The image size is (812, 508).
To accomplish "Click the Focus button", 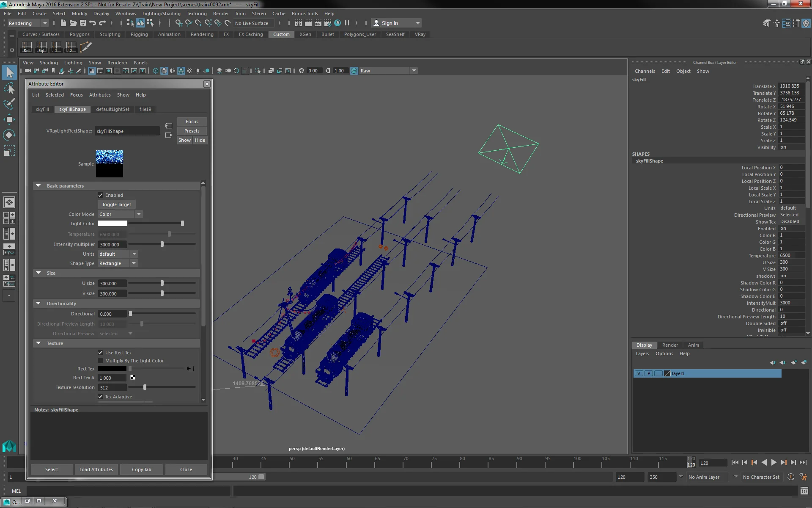I will click(192, 121).
